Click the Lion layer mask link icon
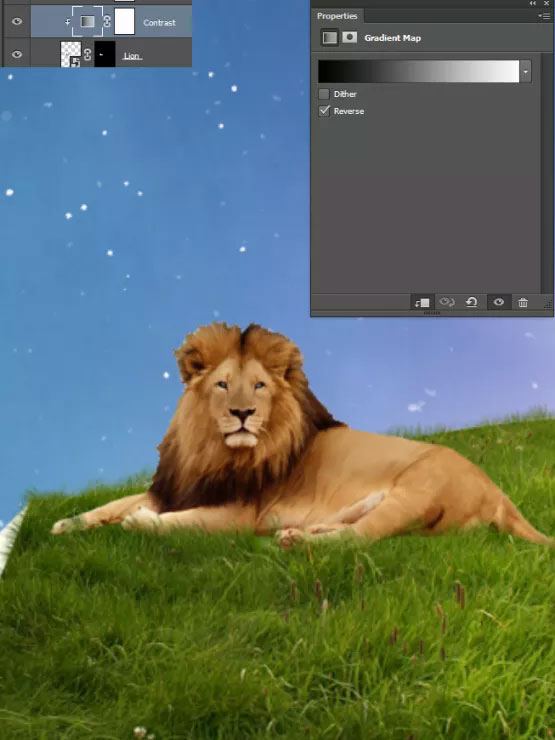The image size is (555, 740). click(88, 55)
